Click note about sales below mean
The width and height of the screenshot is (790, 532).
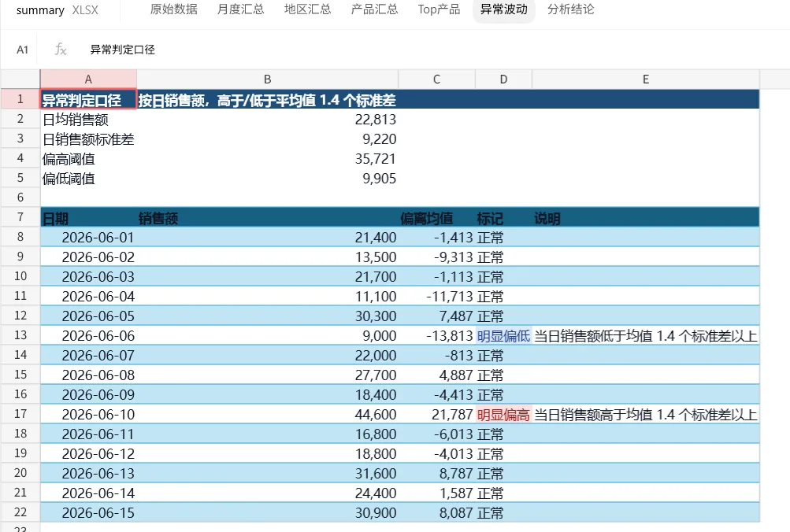tap(646, 335)
